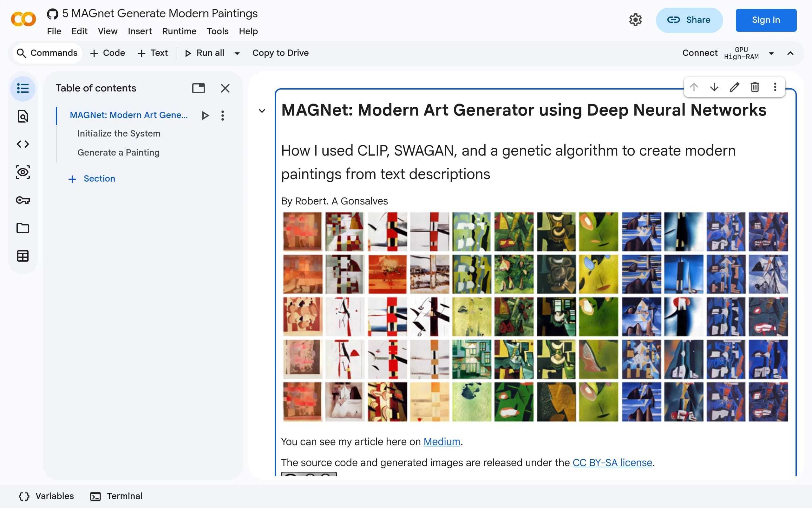
Task: Add a new Code cell
Action: click(108, 53)
